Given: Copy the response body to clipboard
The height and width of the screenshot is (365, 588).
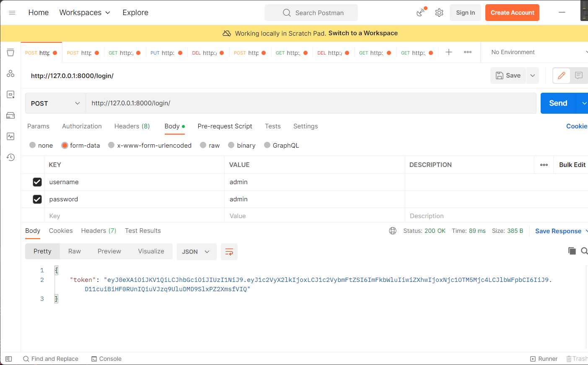Looking at the screenshot, I should (x=572, y=251).
